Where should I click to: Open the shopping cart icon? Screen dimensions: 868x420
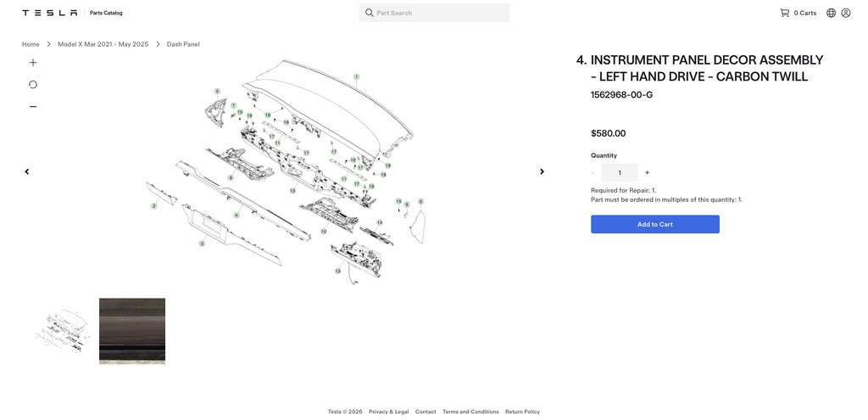(784, 13)
